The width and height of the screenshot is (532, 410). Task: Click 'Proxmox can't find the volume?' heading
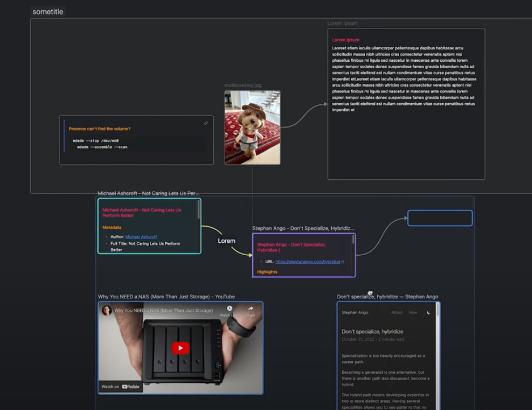tap(99, 129)
